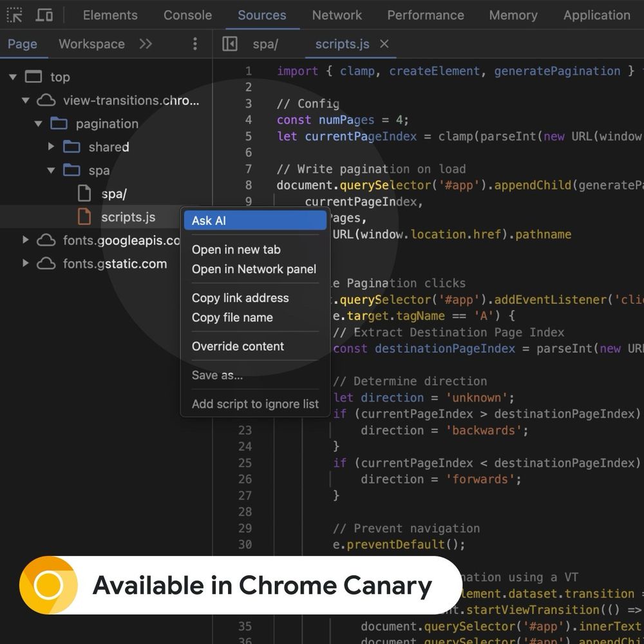This screenshot has height=644, width=644.
Task: Open the Elements panel tab
Action: point(110,15)
